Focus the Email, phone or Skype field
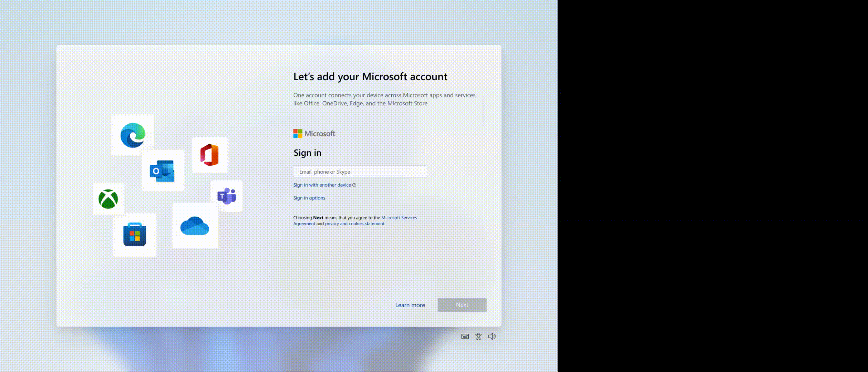Screen dimensions: 868x372 pos(360,172)
